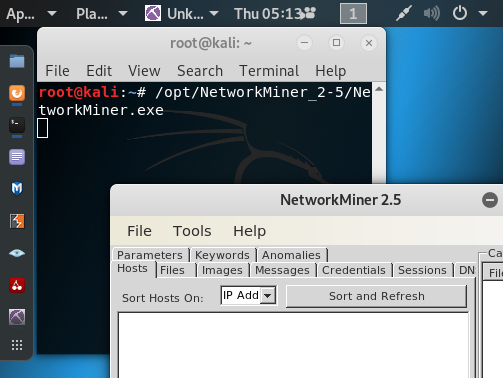Switch to the Files tab
This screenshot has height=378, width=503.
tap(176, 270)
